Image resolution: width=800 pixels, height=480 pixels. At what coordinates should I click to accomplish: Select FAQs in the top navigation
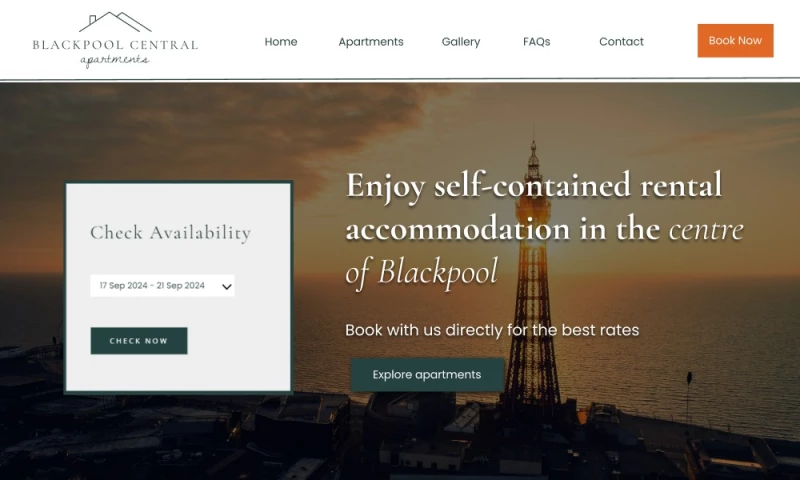(536, 42)
